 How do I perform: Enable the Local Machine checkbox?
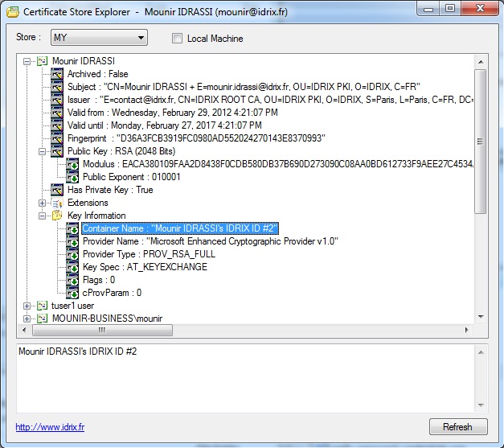177,39
